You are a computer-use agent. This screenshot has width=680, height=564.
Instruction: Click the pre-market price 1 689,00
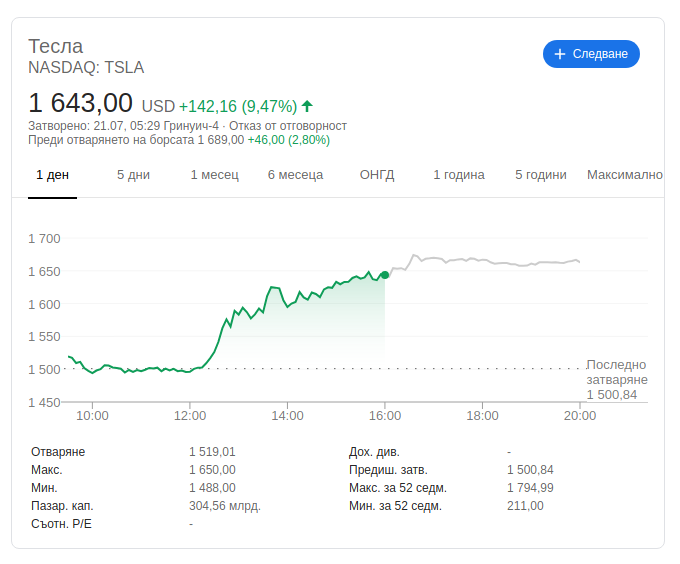pos(221,140)
